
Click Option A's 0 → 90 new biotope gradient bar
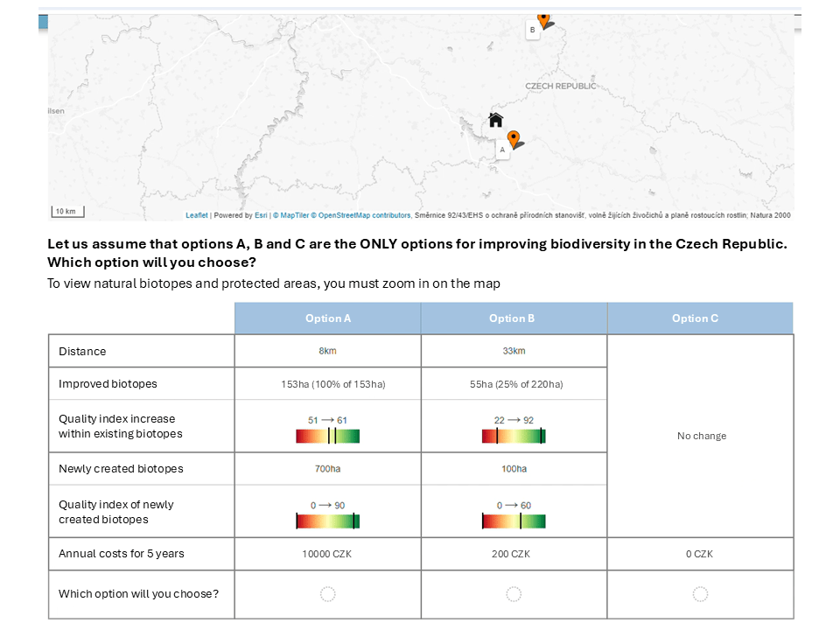pyautogui.click(x=327, y=521)
